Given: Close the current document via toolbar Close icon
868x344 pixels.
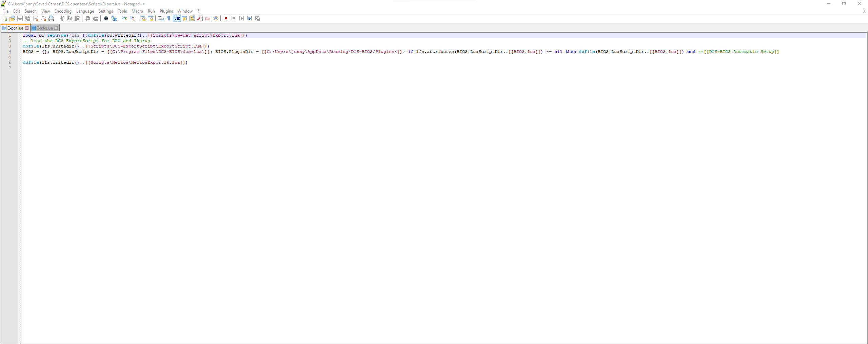Looking at the screenshot, I should [36, 18].
